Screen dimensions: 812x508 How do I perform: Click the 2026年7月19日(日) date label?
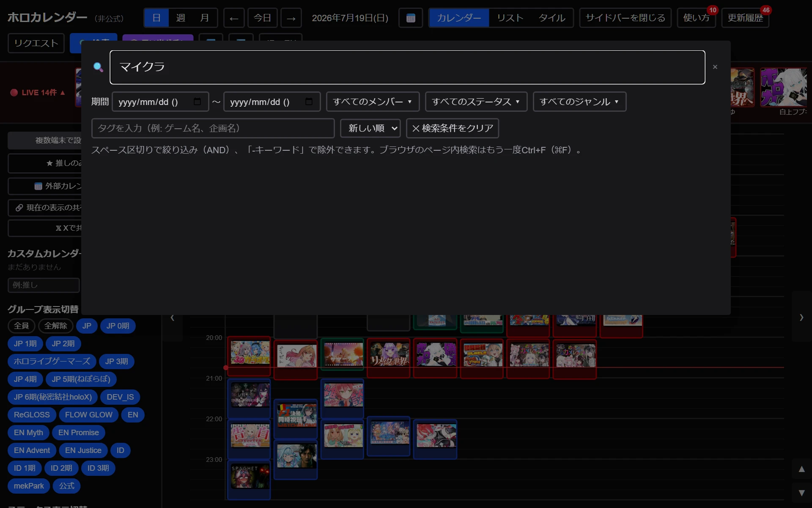pyautogui.click(x=350, y=18)
